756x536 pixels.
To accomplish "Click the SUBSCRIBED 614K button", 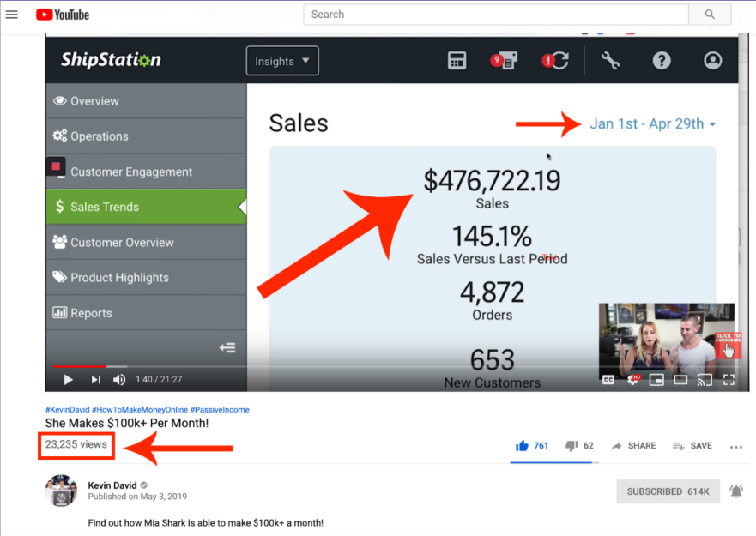I will (x=668, y=491).
